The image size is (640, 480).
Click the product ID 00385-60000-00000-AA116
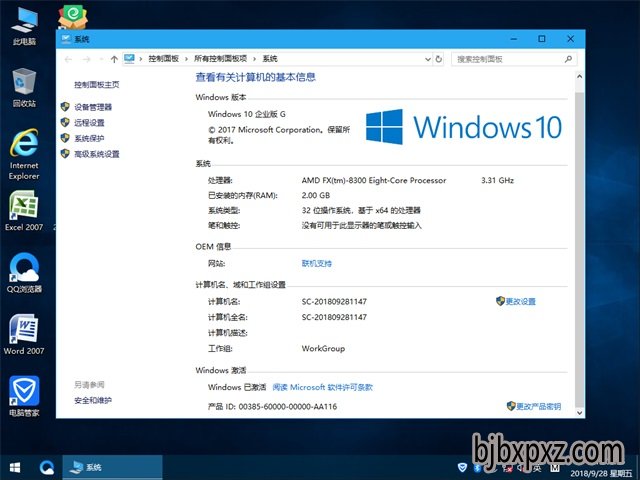coord(288,406)
